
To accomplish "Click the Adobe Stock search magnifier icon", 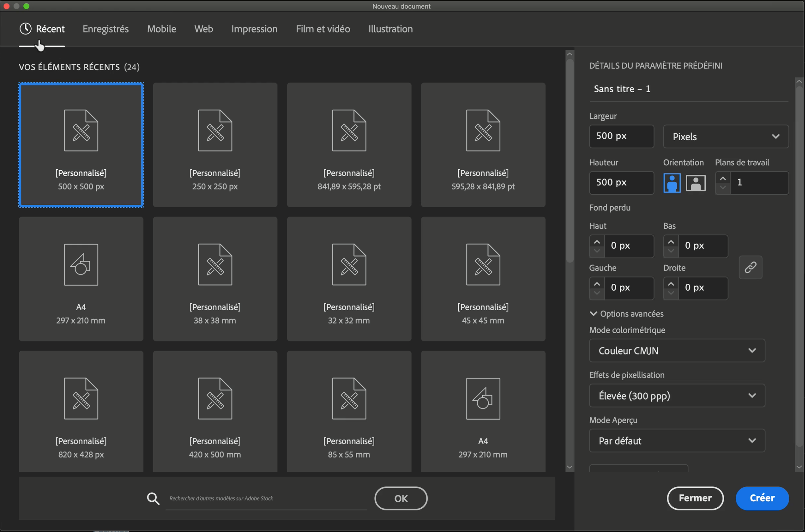I will (153, 498).
